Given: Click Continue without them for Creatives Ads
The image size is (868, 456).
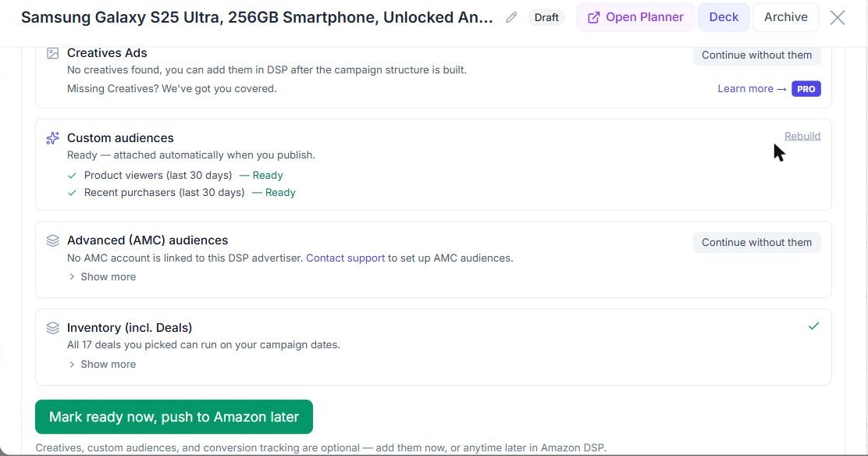Looking at the screenshot, I should (x=756, y=55).
